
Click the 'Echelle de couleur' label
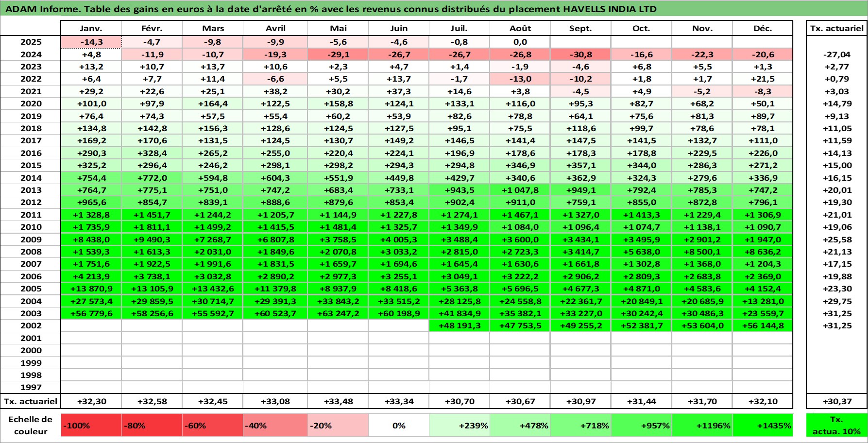(30, 426)
